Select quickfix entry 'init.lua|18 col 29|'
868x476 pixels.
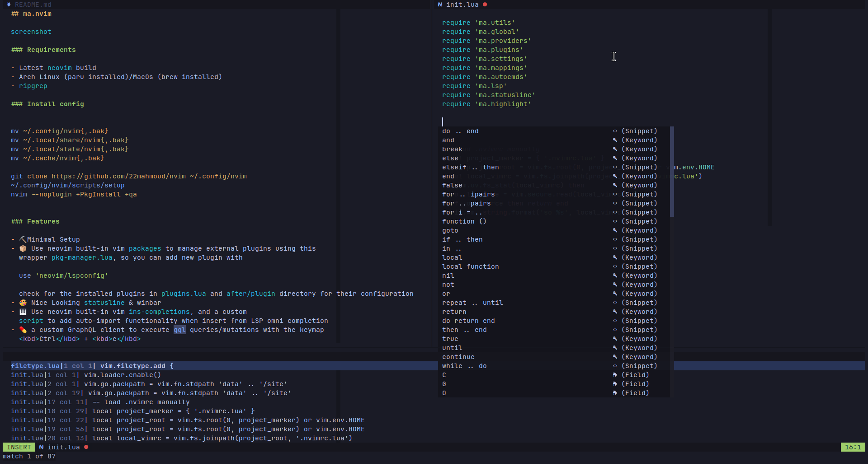[133, 411]
